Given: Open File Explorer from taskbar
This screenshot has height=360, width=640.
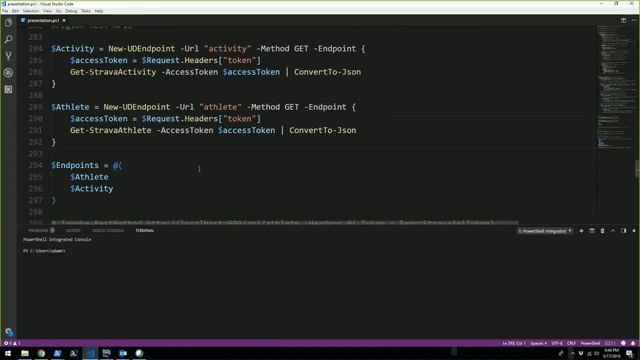Looking at the screenshot, I should (25, 353).
